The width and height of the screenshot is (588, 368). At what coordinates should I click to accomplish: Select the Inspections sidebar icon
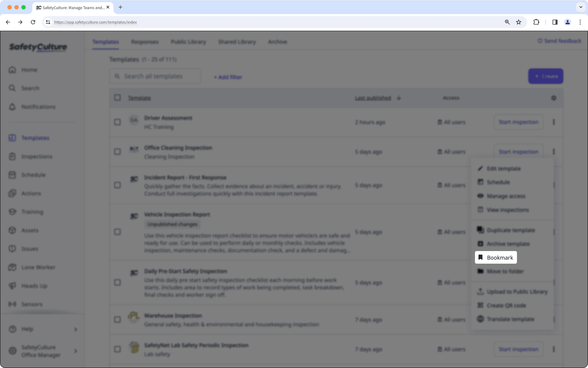[x=12, y=157]
